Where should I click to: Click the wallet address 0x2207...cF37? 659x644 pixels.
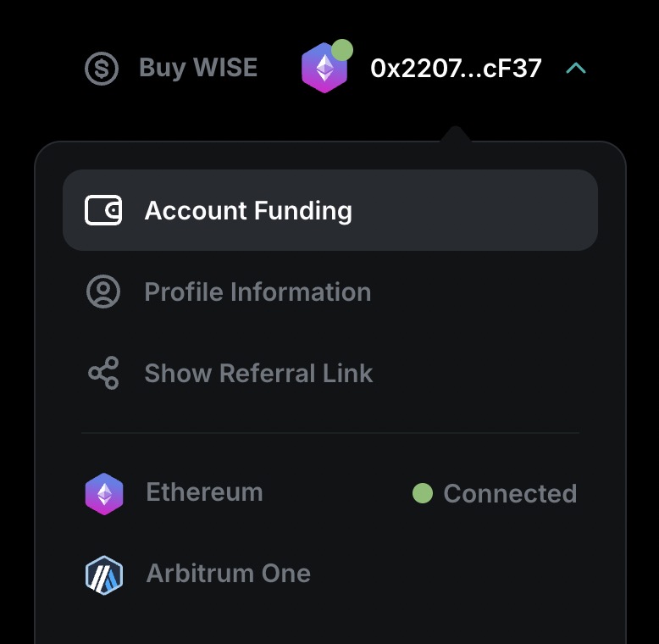(456, 69)
